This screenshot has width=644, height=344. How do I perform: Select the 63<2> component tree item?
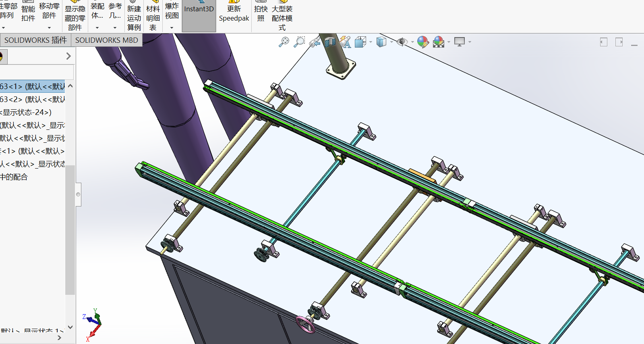pos(32,99)
